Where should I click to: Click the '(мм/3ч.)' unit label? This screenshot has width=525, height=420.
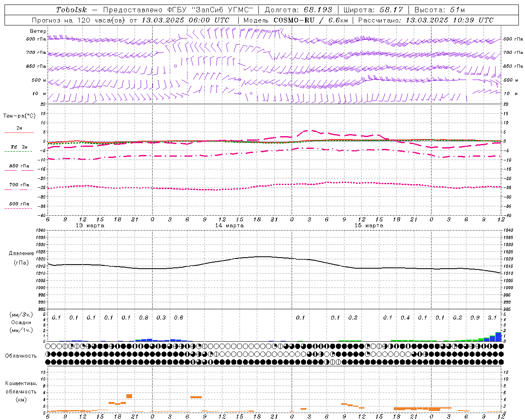coord(21,315)
